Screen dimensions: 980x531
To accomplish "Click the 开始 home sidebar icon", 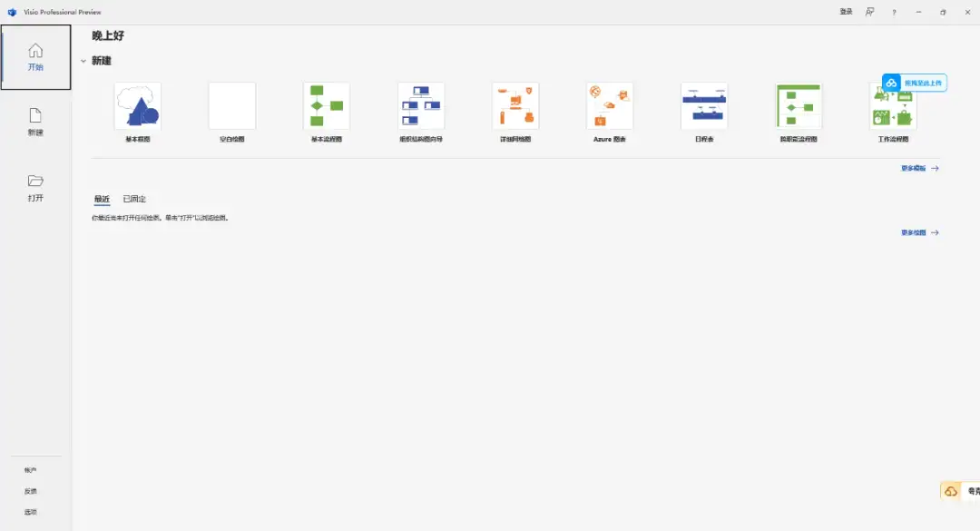I will pyautogui.click(x=35, y=51).
